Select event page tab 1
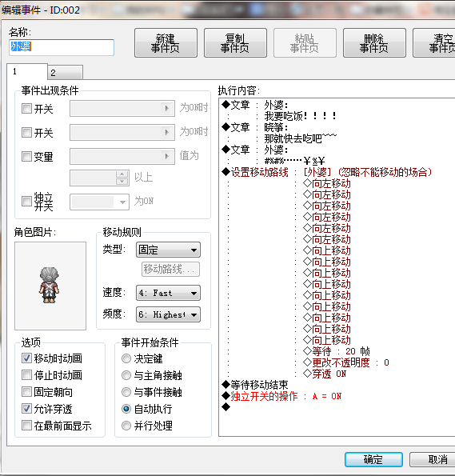Screen dimensions: 455x476 pos(27,72)
